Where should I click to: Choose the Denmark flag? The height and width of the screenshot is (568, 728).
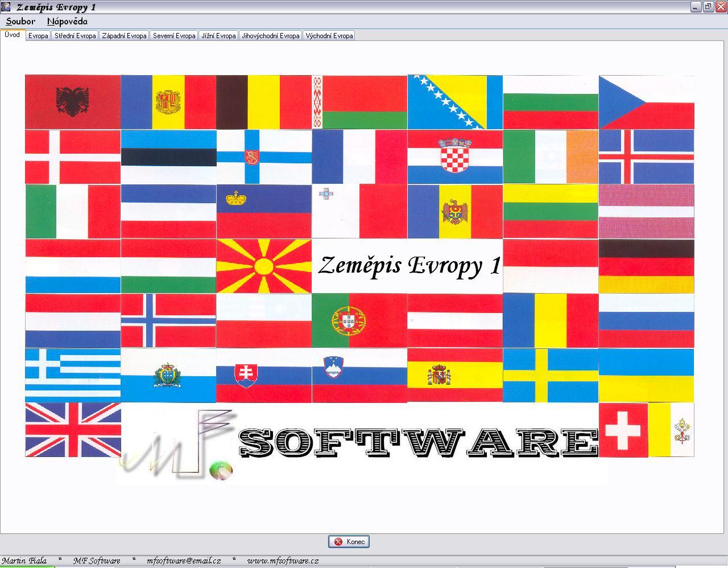click(73, 157)
